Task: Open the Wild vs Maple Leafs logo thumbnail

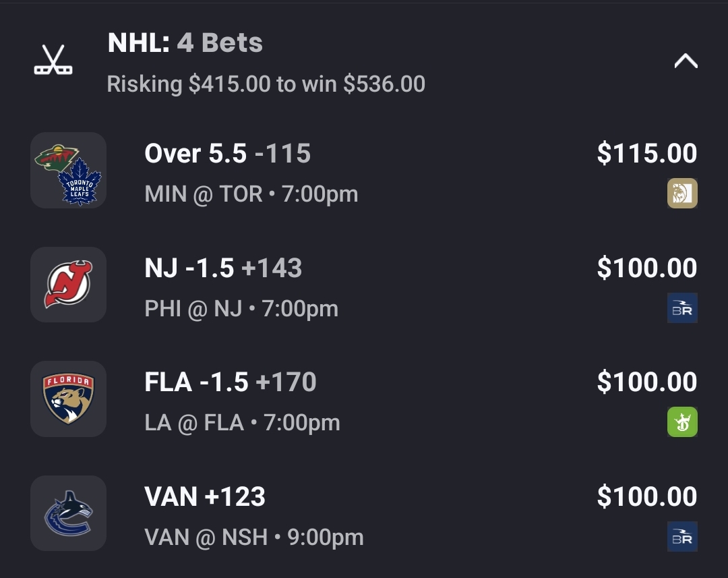Action: coord(68,170)
